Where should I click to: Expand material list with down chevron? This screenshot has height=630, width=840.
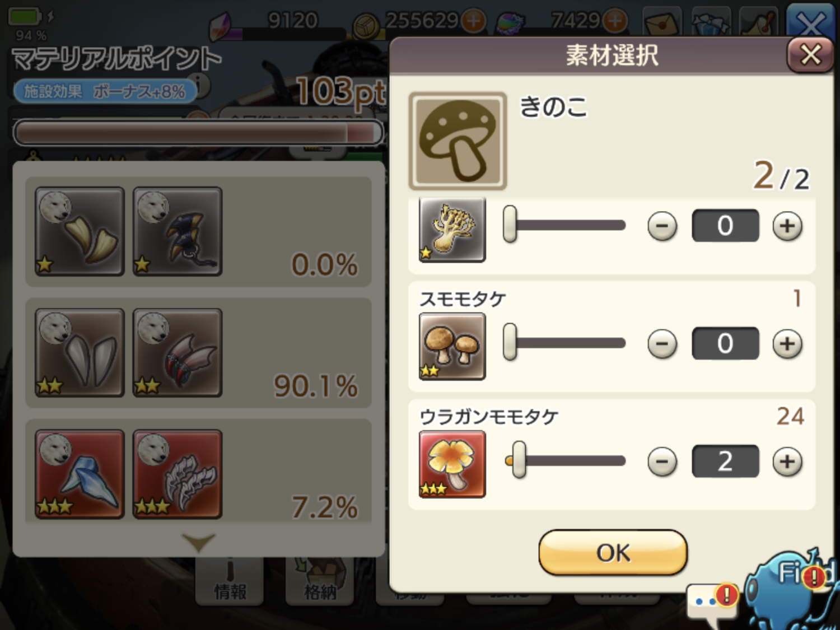(198, 542)
